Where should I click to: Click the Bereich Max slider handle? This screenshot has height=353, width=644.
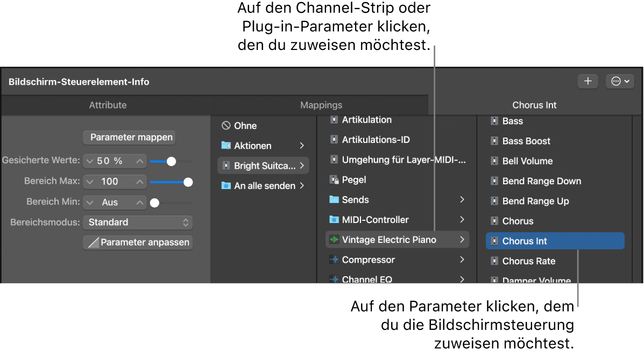point(188,182)
